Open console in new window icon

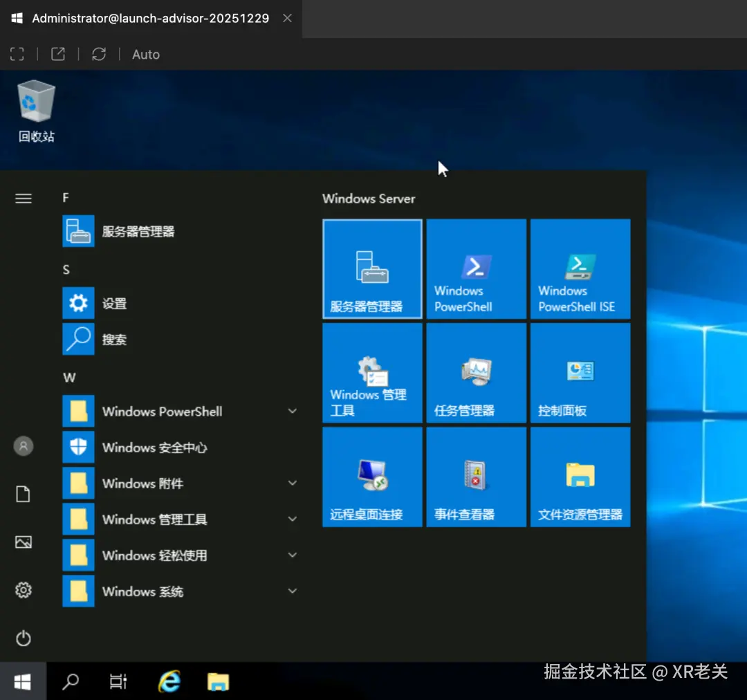pyautogui.click(x=57, y=54)
